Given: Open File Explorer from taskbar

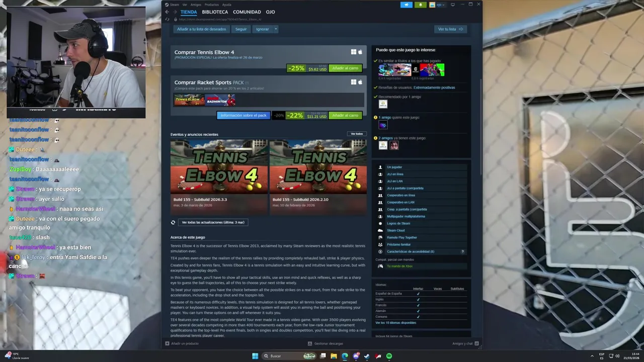Looking at the screenshot, I should tap(334, 356).
